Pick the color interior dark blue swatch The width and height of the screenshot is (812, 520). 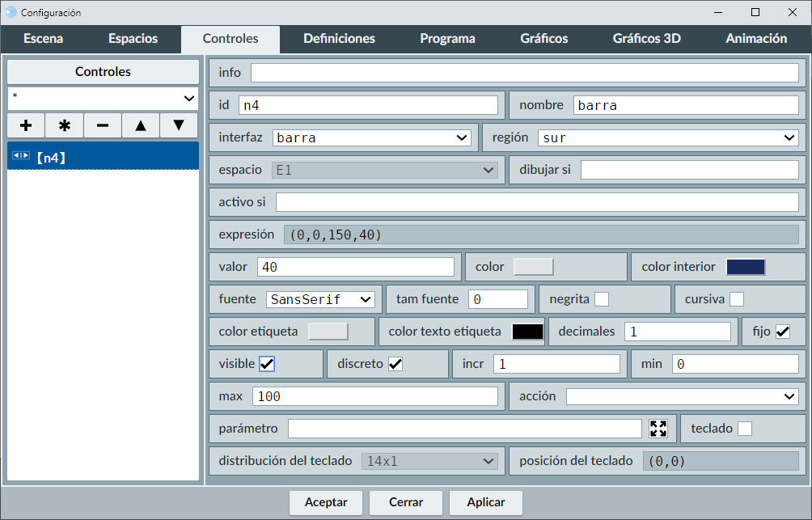click(x=746, y=267)
